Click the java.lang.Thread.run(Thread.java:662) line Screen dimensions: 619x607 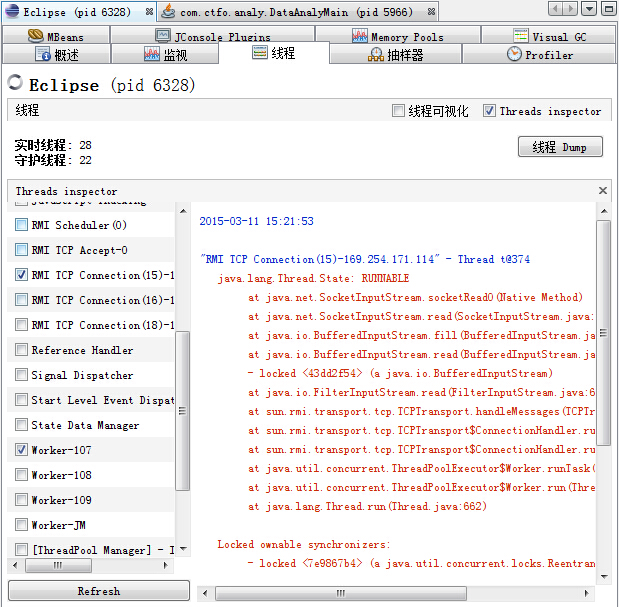pos(367,506)
